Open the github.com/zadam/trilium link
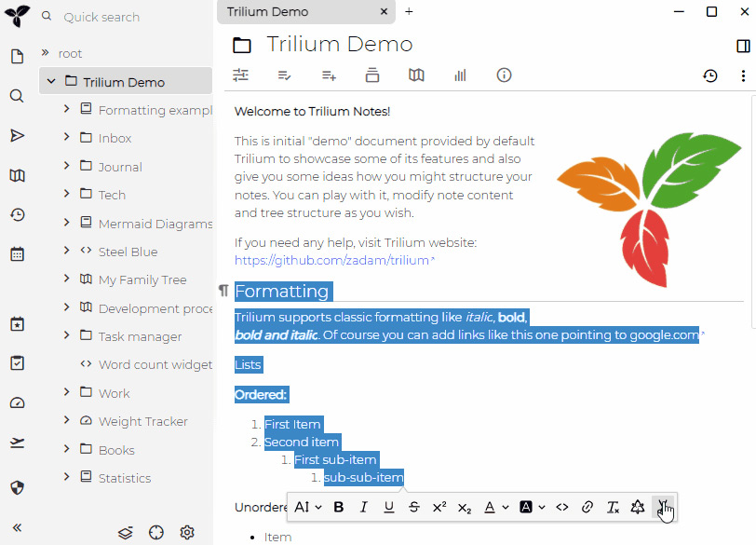756x545 pixels. pos(334,260)
